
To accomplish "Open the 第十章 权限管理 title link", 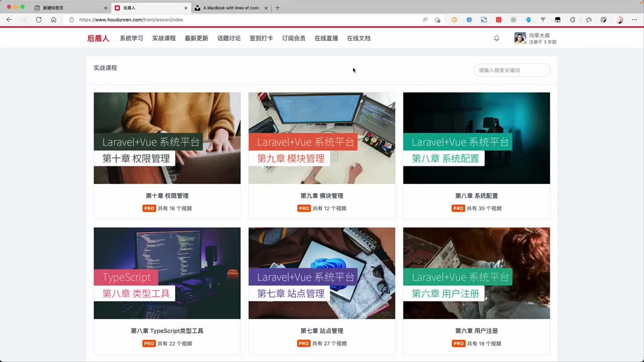I will coord(167,196).
